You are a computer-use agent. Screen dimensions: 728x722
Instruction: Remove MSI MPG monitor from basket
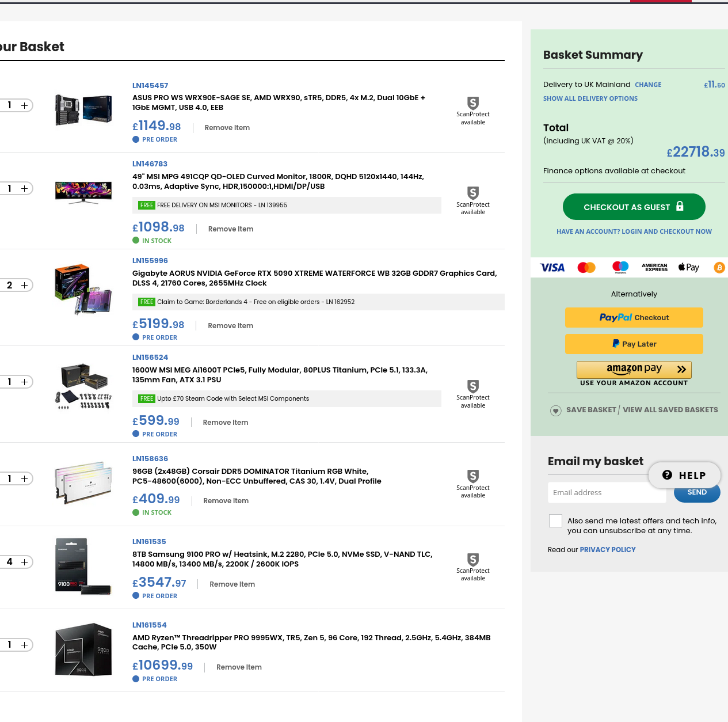tap(231, 229)
